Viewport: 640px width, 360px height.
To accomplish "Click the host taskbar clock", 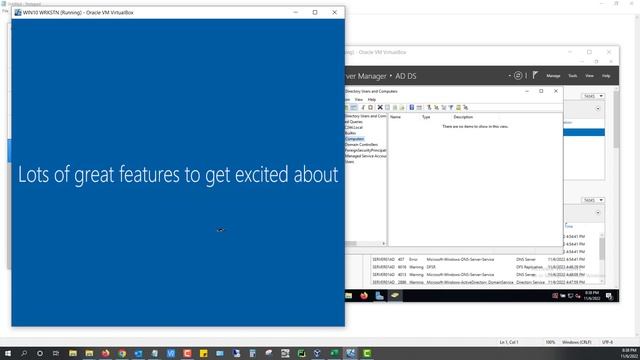I will [x=629, y=353].
